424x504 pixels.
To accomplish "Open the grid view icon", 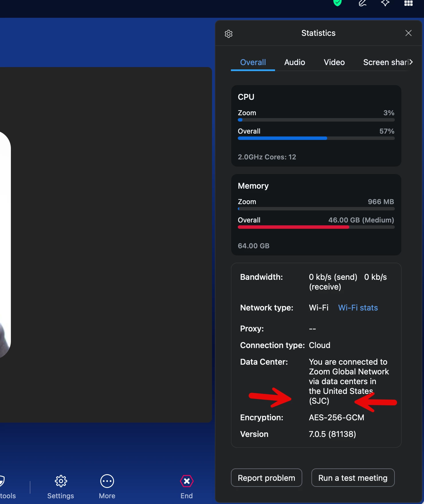I will (408, 3).
